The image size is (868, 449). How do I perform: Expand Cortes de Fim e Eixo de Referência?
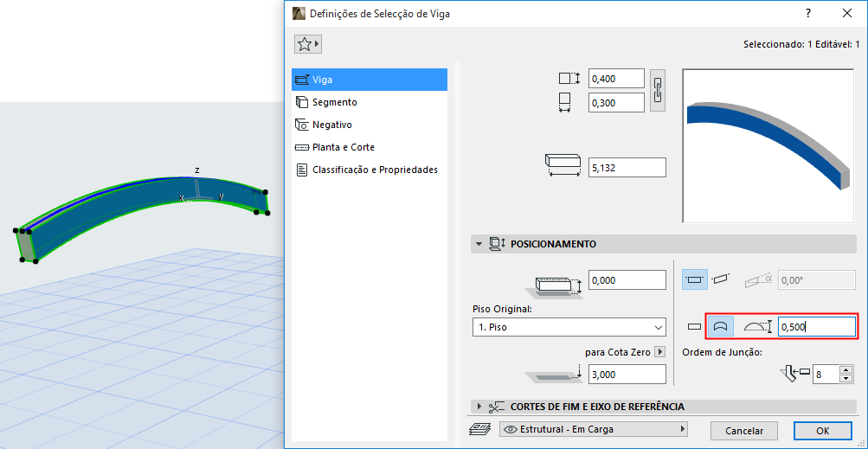point(479,407)
